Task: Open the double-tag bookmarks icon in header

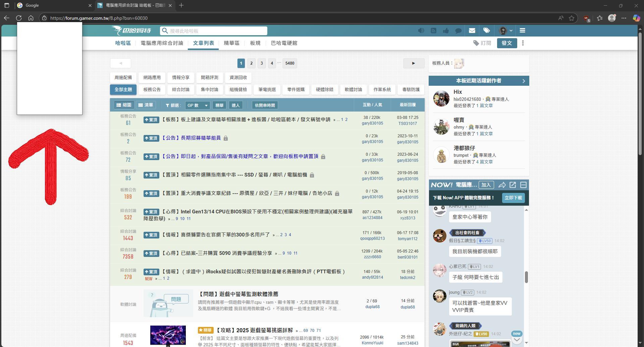Action: (486, 30)
